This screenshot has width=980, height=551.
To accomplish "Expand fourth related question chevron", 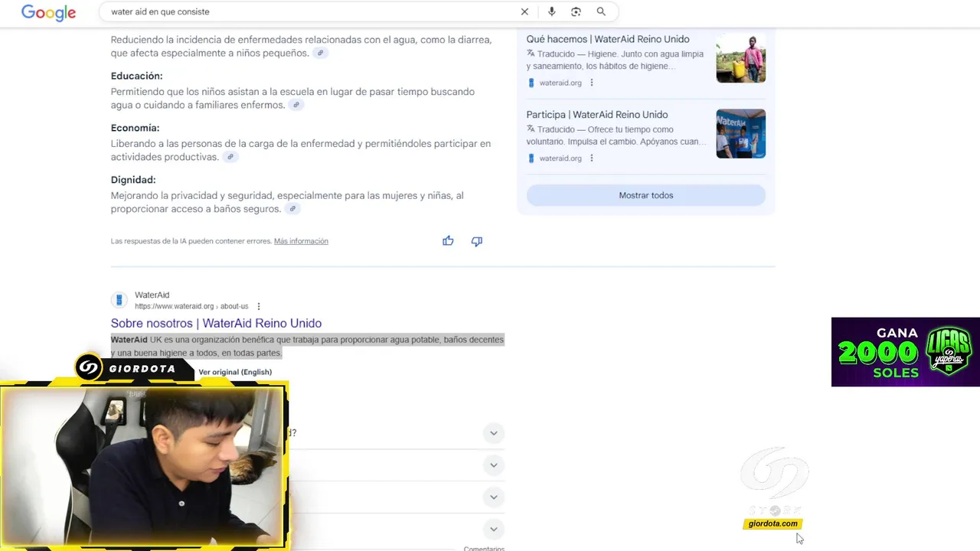I will 494,529.
